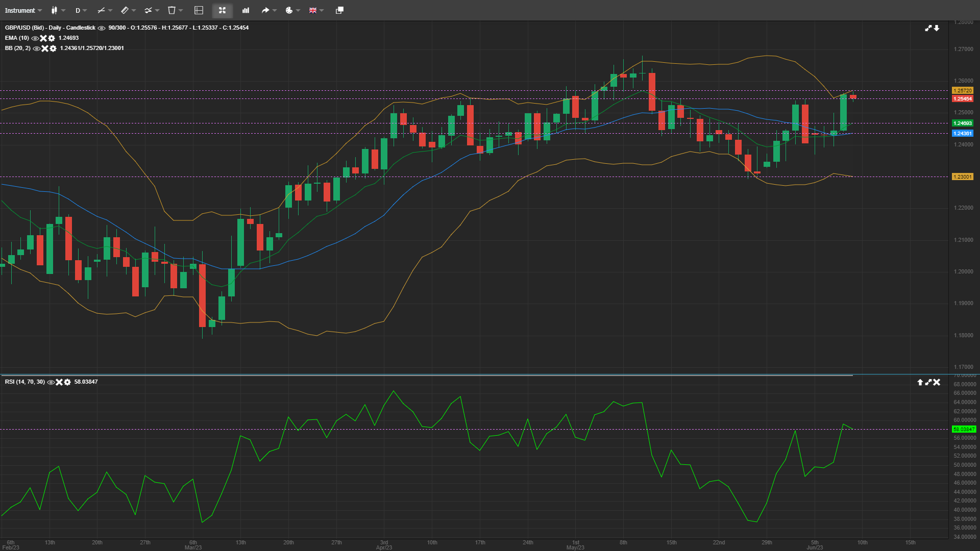Hide the EMA (10) indicator
980x551 pixels.
pyautogui.click(x=35, y=38)
